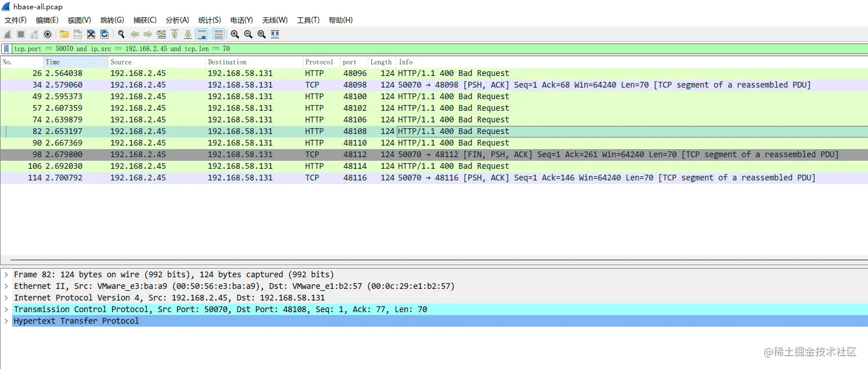This screenshot has height=369, width=868.
Task: Sort by the No. column header
Action: pyautogui.click(x=22, y=62)
